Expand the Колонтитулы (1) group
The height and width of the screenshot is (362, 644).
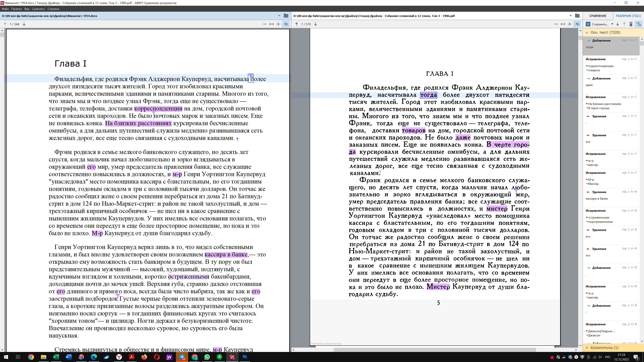coord(587,348)
